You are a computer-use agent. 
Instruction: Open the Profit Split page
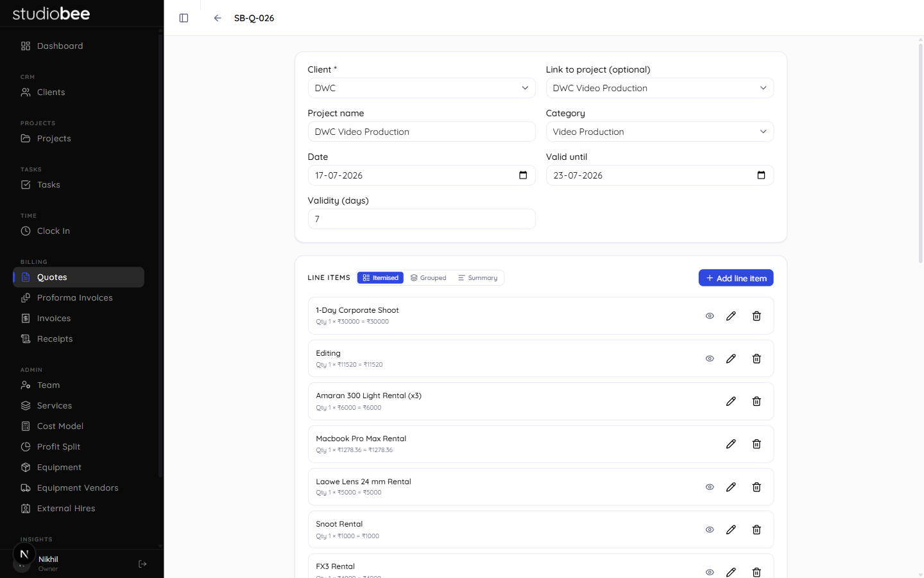tap(78, 447)
